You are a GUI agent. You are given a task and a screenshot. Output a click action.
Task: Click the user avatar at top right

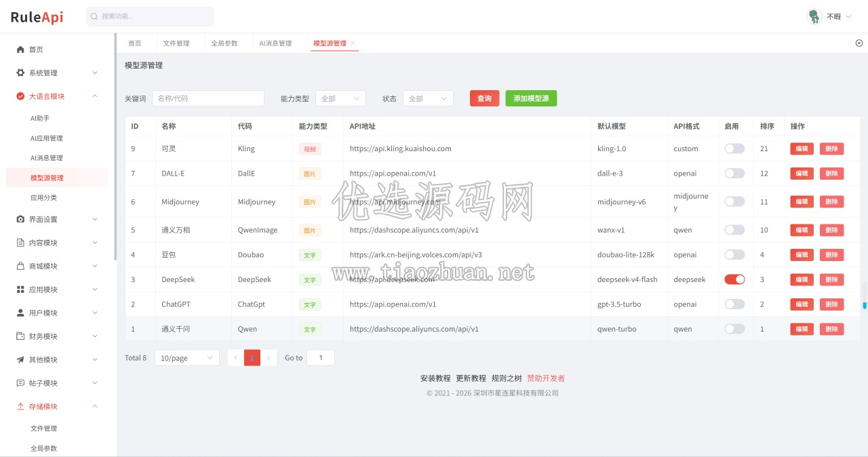coord(814,16)
